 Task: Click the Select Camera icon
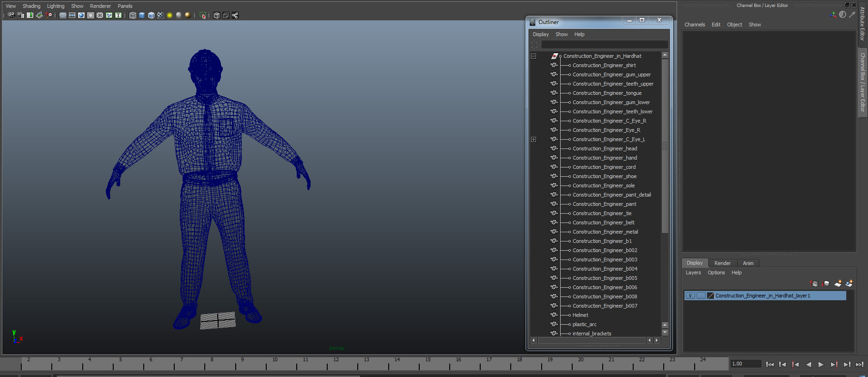(x=11, y=15)
